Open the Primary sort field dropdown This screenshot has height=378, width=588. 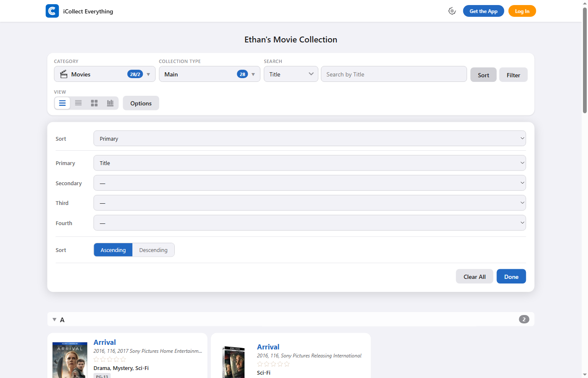(310, 163)
